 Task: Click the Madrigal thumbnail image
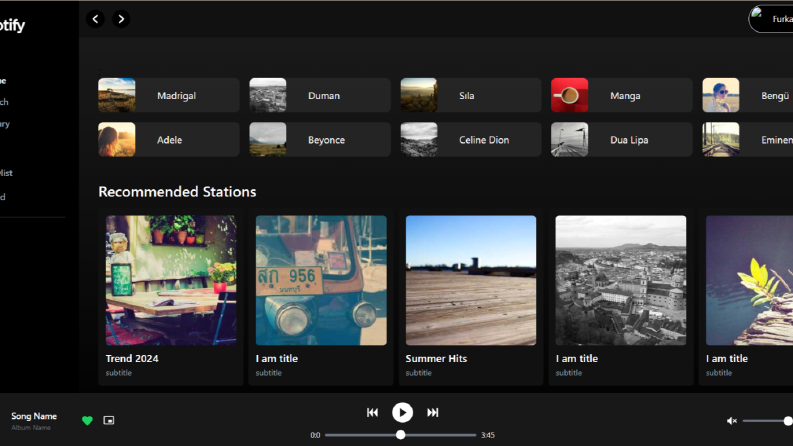[x=117, y=95]
